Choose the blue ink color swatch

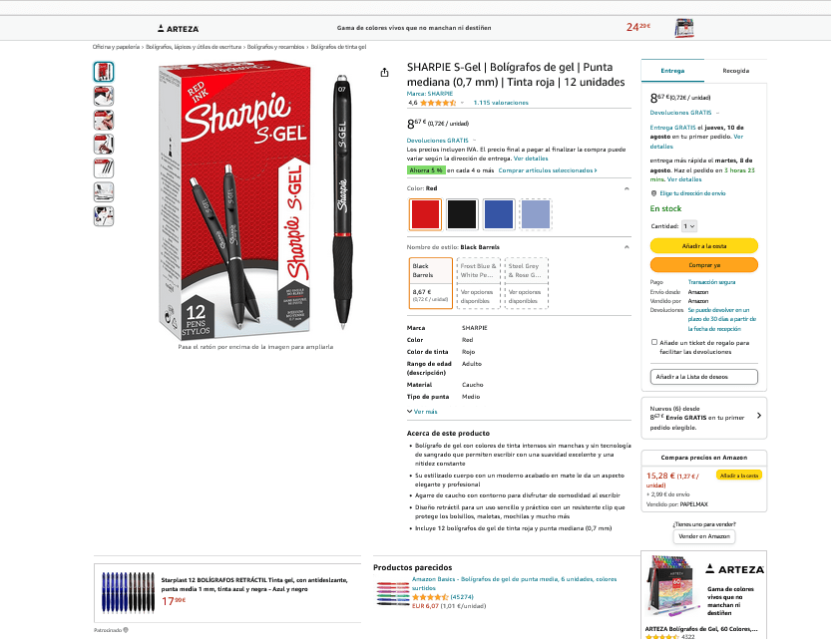pyautogui.click(x=499, y=214)
